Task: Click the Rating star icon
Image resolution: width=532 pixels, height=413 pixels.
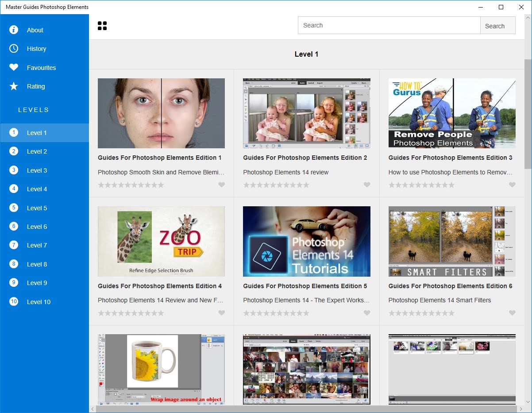Action: click(14, 86)
